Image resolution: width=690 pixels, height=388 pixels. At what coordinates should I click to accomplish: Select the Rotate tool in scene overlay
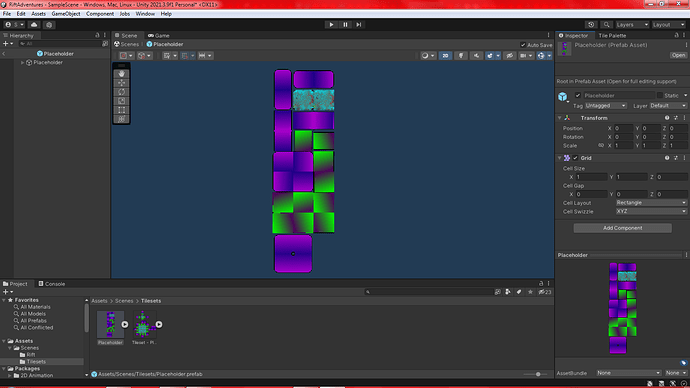pyautogui.click(x=121, y=92)
